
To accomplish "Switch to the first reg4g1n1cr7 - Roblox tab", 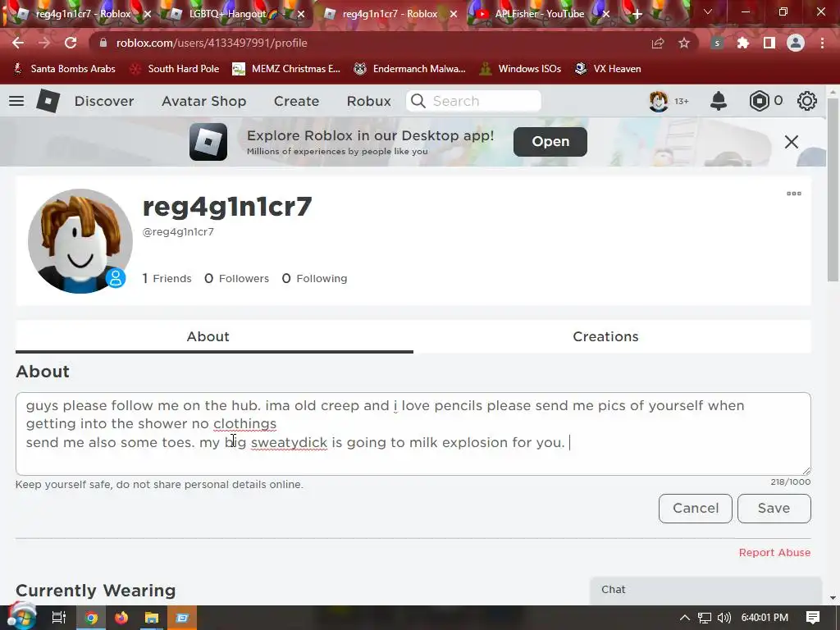I will coord(83,14).
